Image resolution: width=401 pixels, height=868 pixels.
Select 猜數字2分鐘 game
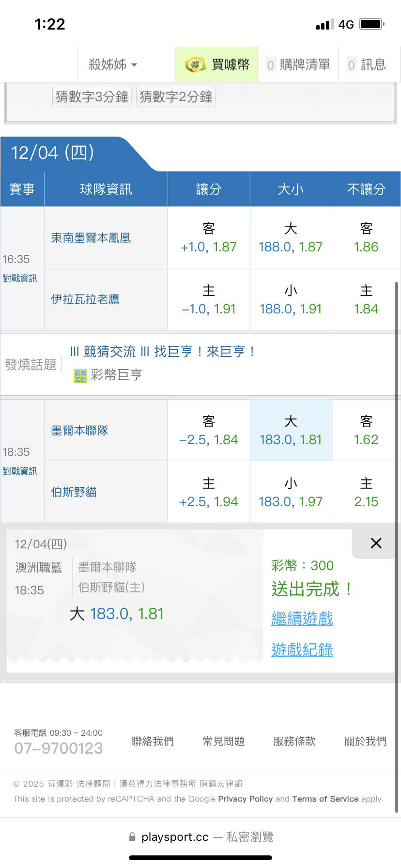pos(176,97)
